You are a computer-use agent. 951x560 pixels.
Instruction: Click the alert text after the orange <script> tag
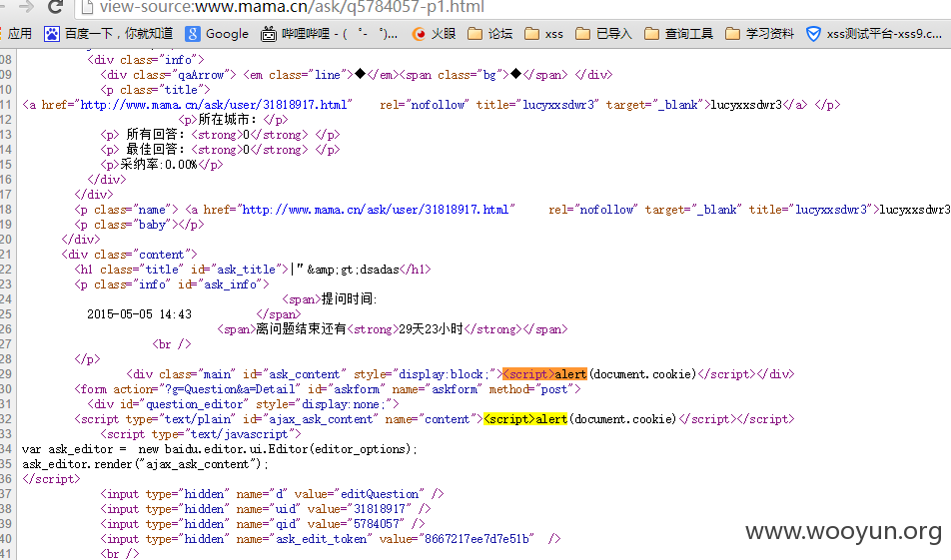tap(570, 374)
